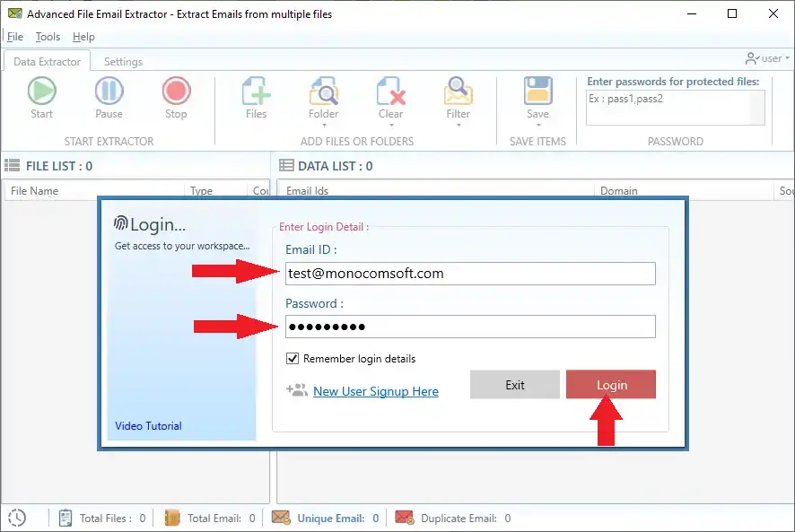Open the Tools menu

click(x=48, y=37)
